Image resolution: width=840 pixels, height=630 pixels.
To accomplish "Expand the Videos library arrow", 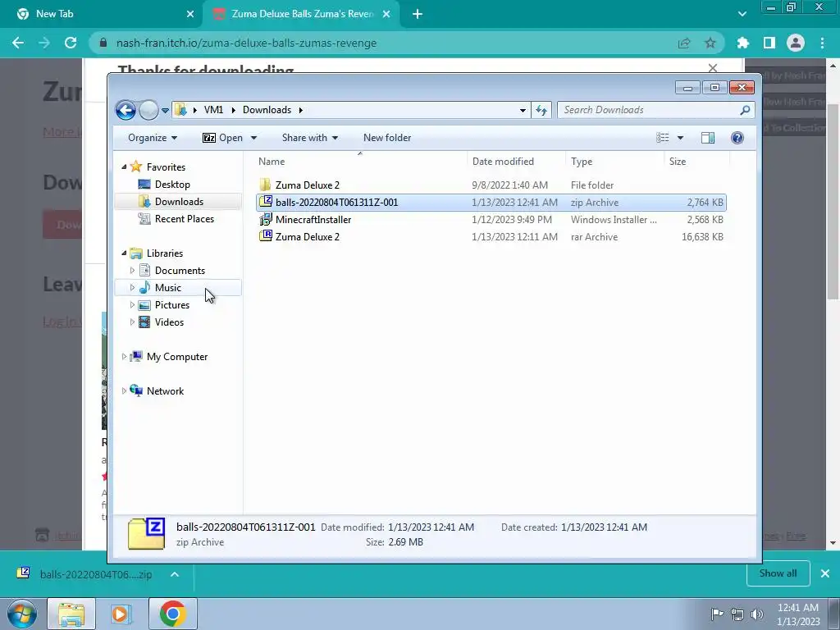I will [132, 322].
